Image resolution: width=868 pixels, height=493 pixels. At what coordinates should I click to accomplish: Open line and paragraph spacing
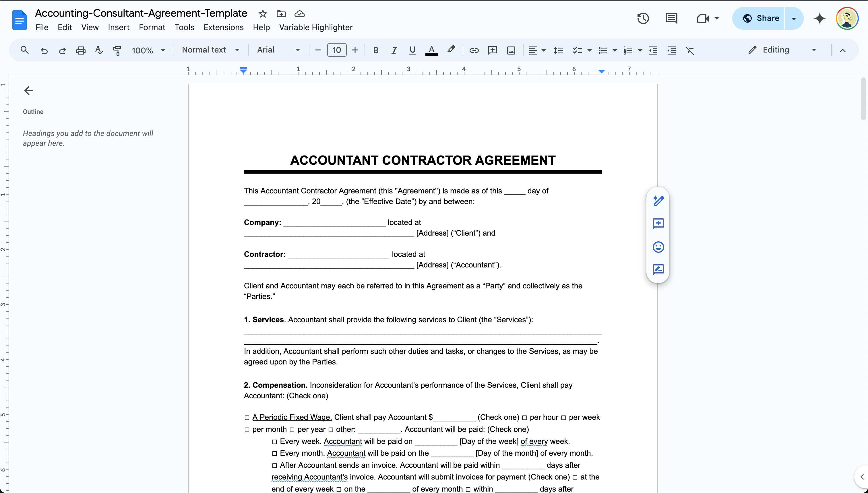558,50
